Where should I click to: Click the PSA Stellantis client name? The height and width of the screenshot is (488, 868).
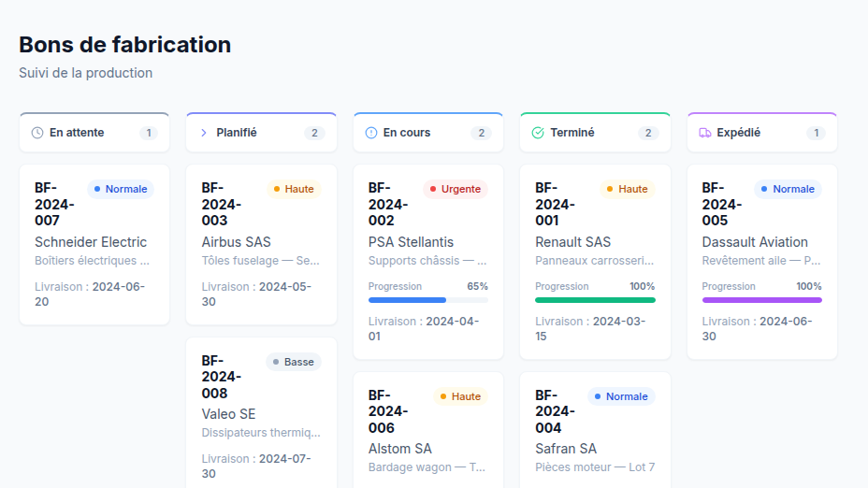point(411,242)
